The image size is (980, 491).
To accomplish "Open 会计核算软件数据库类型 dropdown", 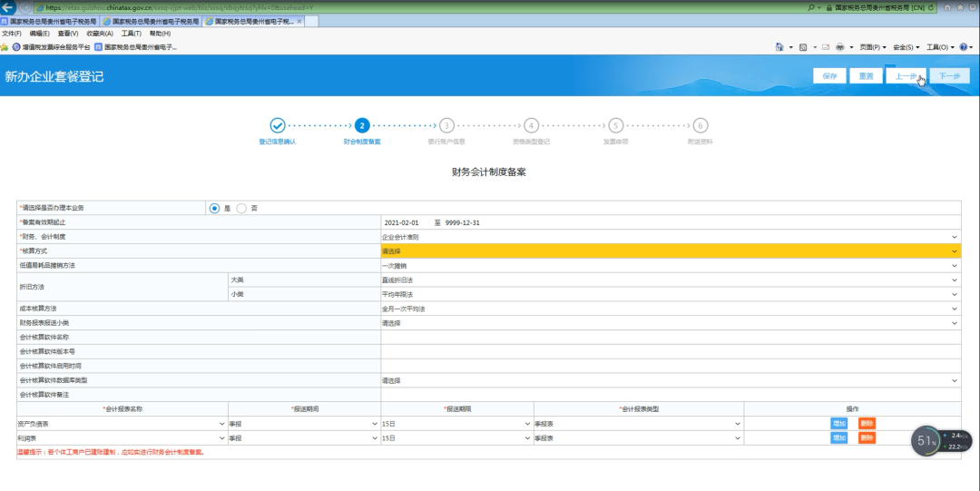I will [670, 380].
